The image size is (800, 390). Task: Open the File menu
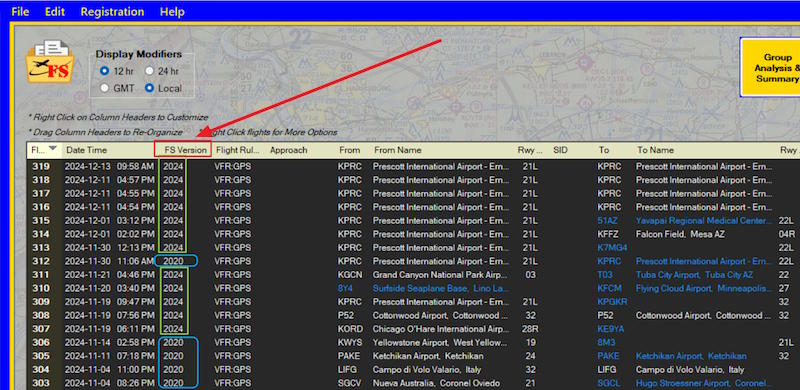point(20,11)
